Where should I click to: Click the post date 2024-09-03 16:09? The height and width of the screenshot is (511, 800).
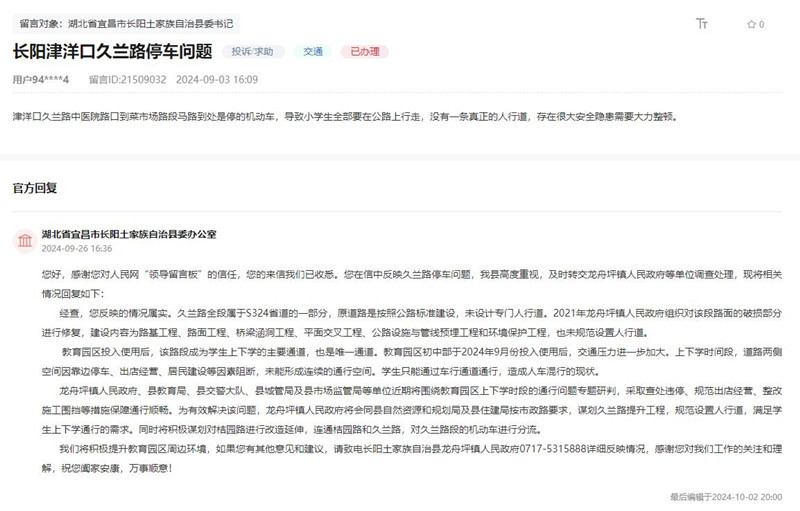pos(217,78)
